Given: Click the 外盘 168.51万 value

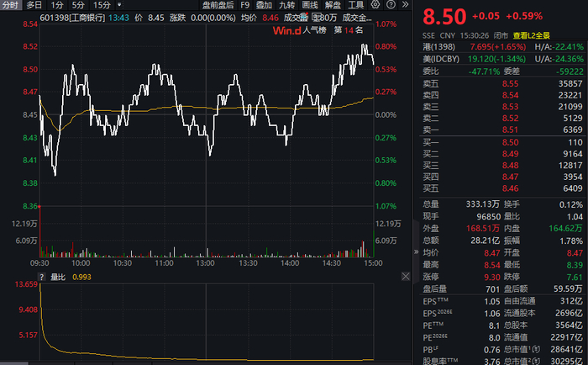Looking at the screenshot, I should [483, 228].
